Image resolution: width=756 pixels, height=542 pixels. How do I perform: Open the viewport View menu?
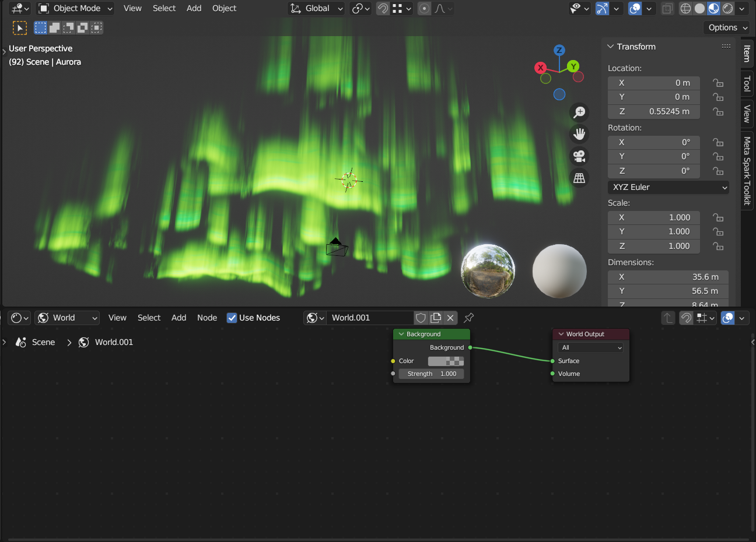pos(132,8)
